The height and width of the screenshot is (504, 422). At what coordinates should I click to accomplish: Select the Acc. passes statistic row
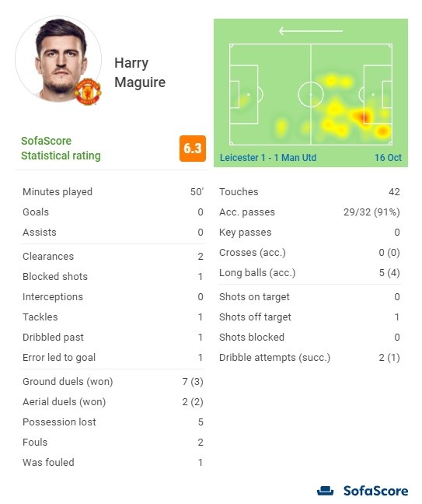[x=309, y=212]
